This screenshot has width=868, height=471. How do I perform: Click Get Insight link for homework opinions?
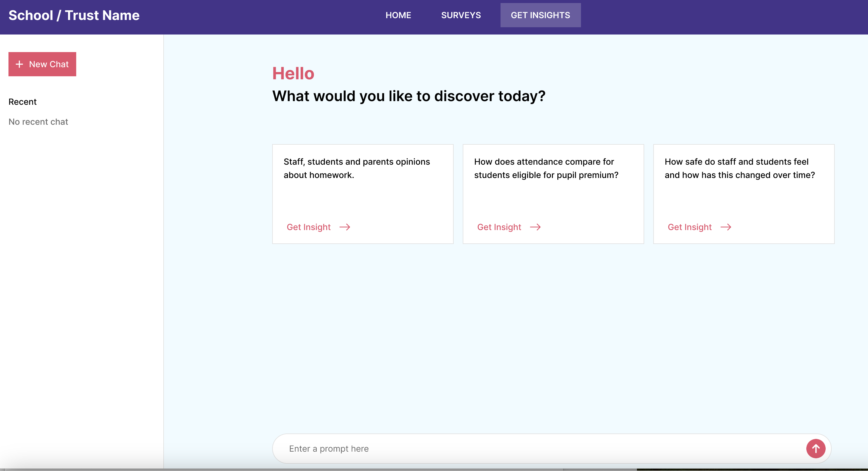[308, 227]
